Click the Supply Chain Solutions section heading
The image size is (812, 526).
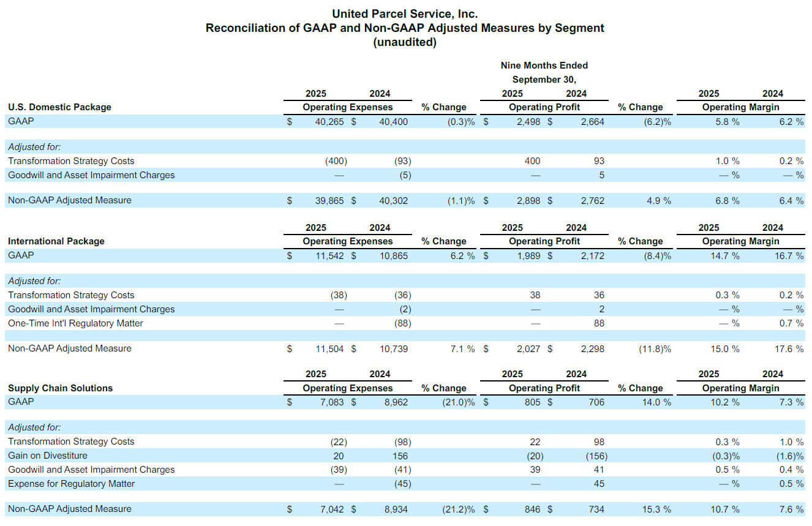tap(60, 388)
